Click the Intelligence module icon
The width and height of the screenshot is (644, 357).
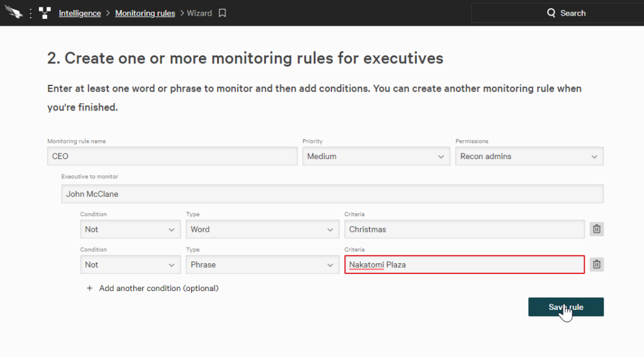(x=45, y=13)
